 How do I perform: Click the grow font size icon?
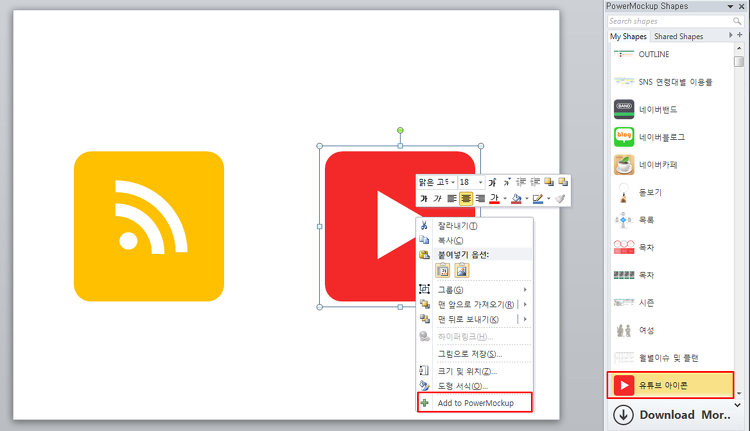(x=492, y=182)
